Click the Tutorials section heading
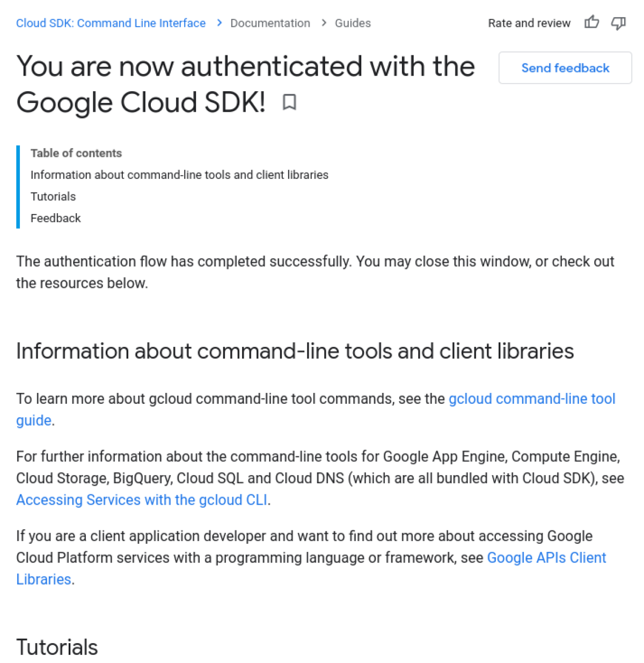Screen dimensions: 644x663 (x=56, y=647)
